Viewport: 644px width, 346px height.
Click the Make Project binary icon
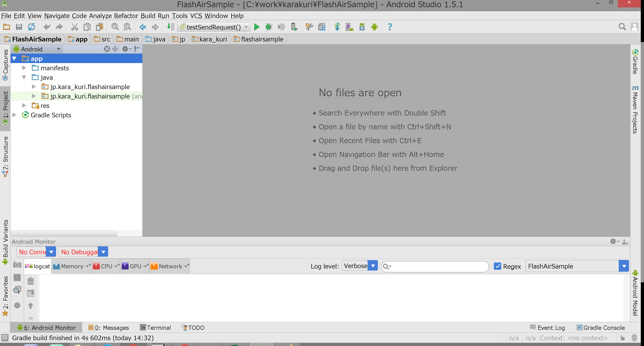(171, 27)
